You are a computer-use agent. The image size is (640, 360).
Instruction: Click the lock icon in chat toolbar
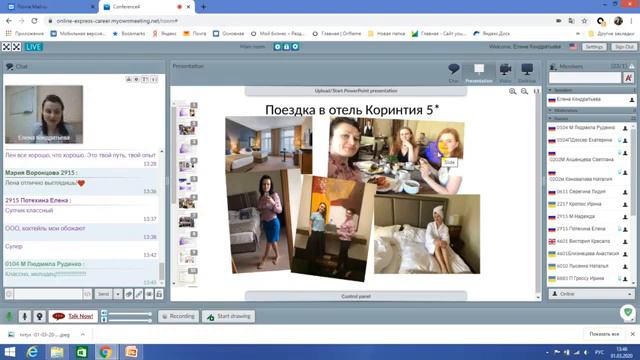click(159, 294)
